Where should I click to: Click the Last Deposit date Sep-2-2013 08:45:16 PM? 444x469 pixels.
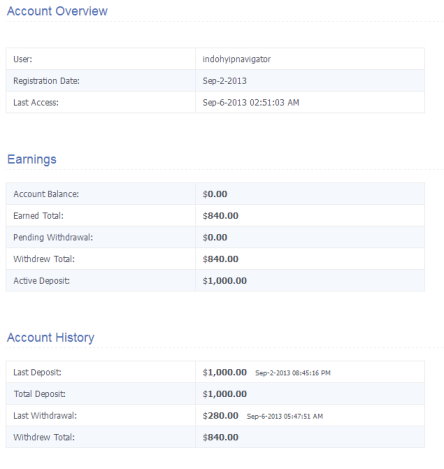point(293,373)
